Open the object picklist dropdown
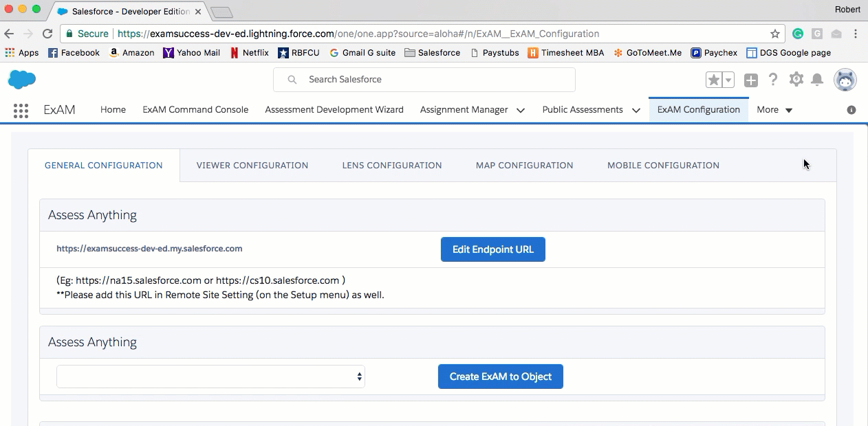 click(210, 377)
